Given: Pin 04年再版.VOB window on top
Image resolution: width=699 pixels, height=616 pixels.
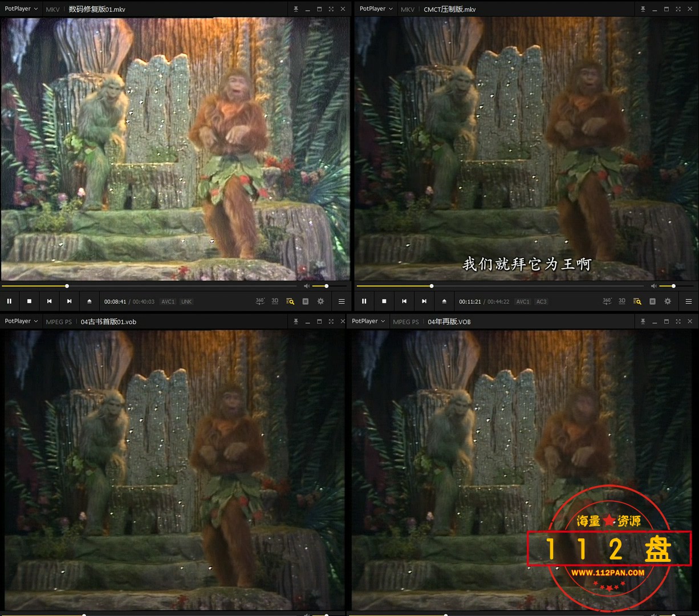Looking at the screenshot, I should 643,322.
